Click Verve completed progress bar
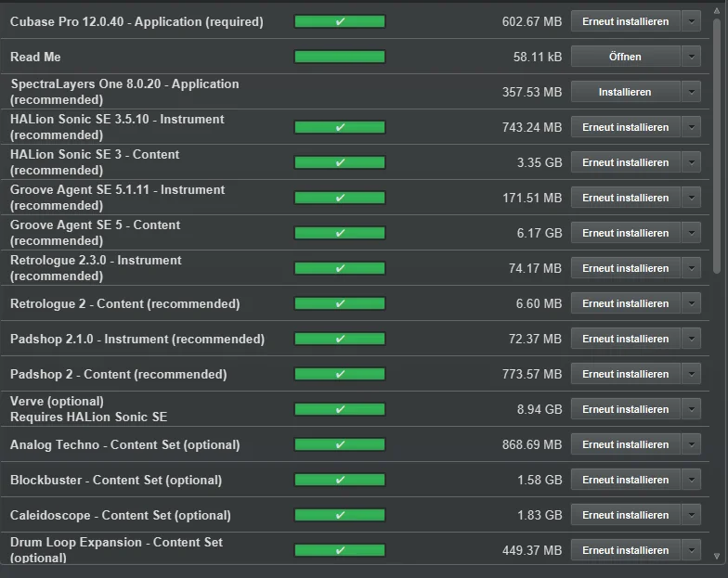Image resolution: width=728 pixels, height=578 pixels. point(340,409)
